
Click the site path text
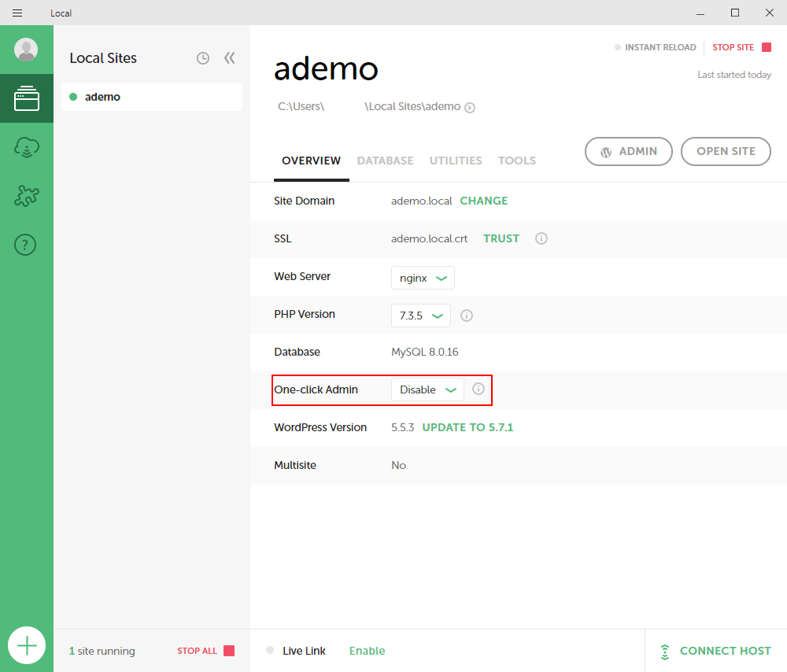[369, 106]
